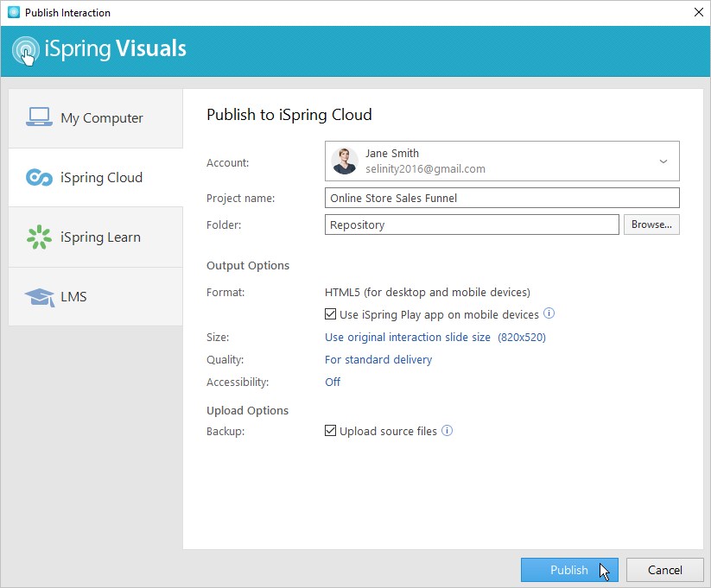Expand the Account dropdown chevron

click(x=663, y=161)
